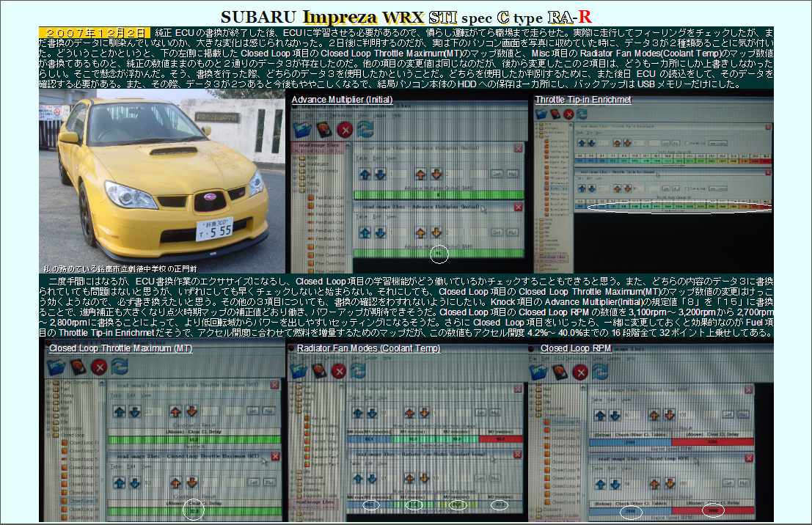The height and width of the screenshot is (525, 812).
Task: Click the red X icon in the Advance Multiplier toolbar
Action: click(x=345, y=130)
